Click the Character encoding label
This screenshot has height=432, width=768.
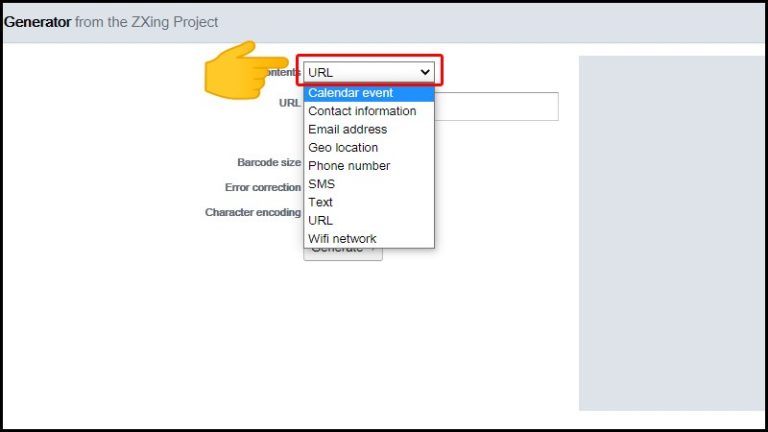tap(252, 212)
